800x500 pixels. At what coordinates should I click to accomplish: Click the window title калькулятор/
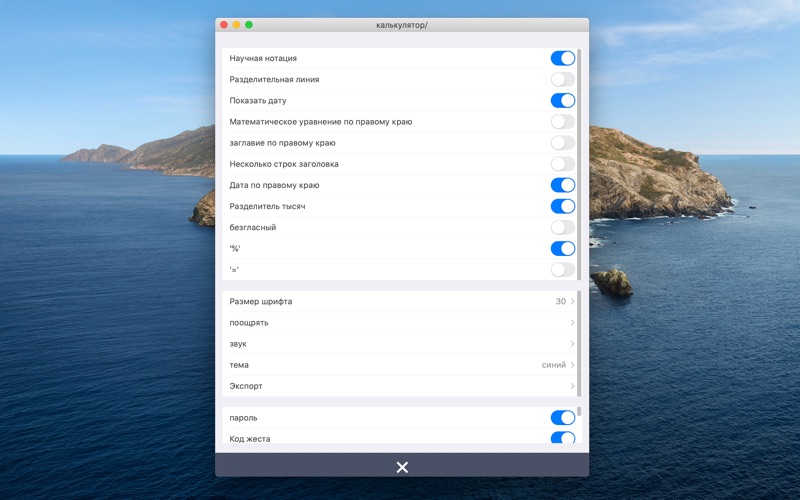(x=402, y=25)
